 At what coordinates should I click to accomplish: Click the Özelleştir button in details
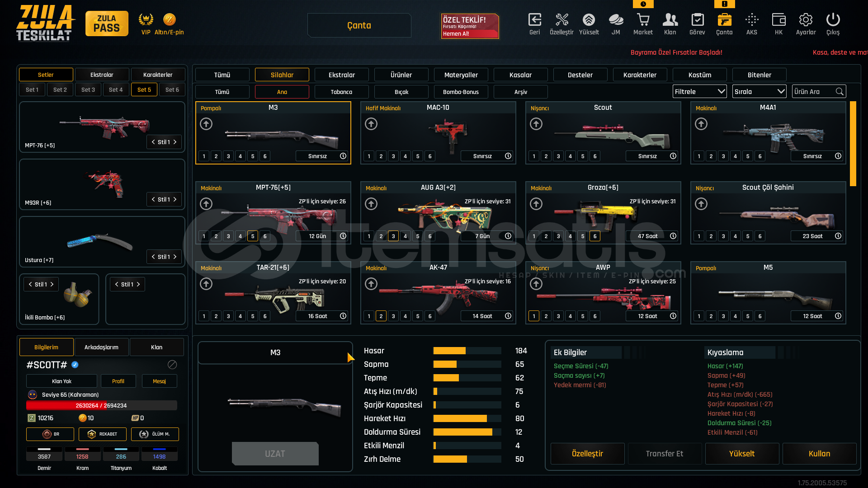coord(588,454)
